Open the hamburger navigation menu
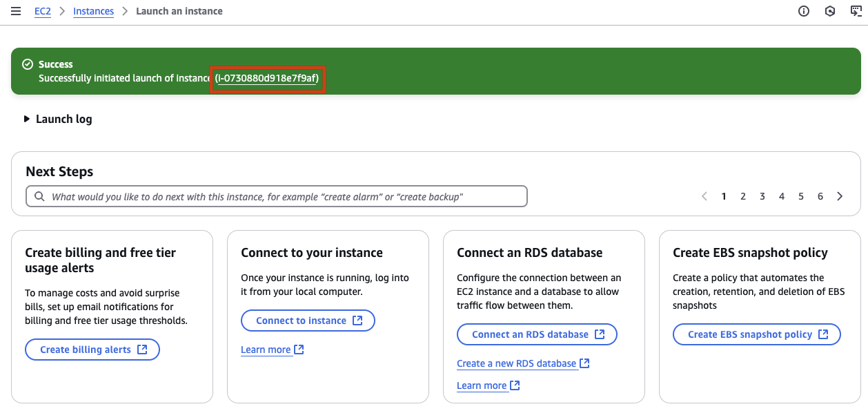The width and height of the screenshot is (868, 411). pyautogui.click(x=16, y=11)
